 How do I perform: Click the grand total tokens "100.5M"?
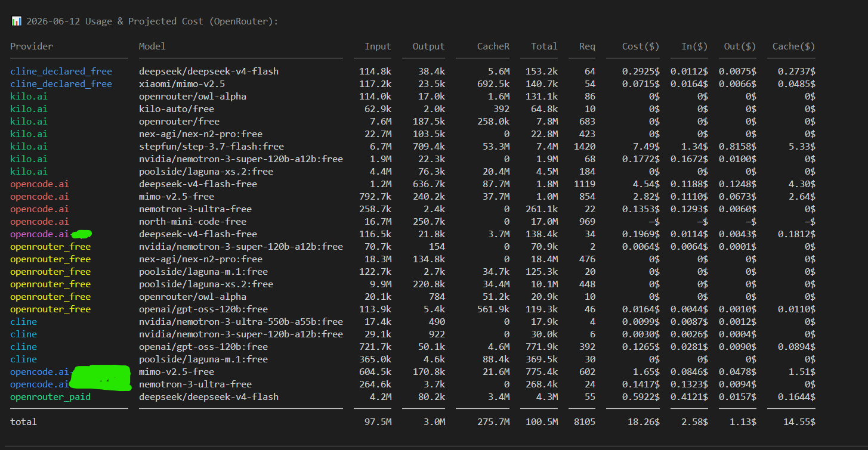542,422
